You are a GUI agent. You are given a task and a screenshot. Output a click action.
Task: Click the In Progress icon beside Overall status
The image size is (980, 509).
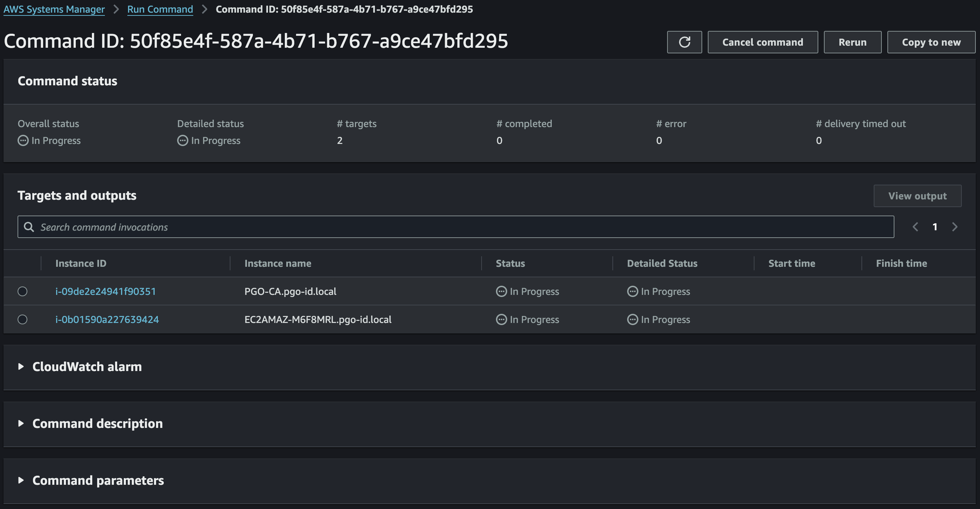23,140
